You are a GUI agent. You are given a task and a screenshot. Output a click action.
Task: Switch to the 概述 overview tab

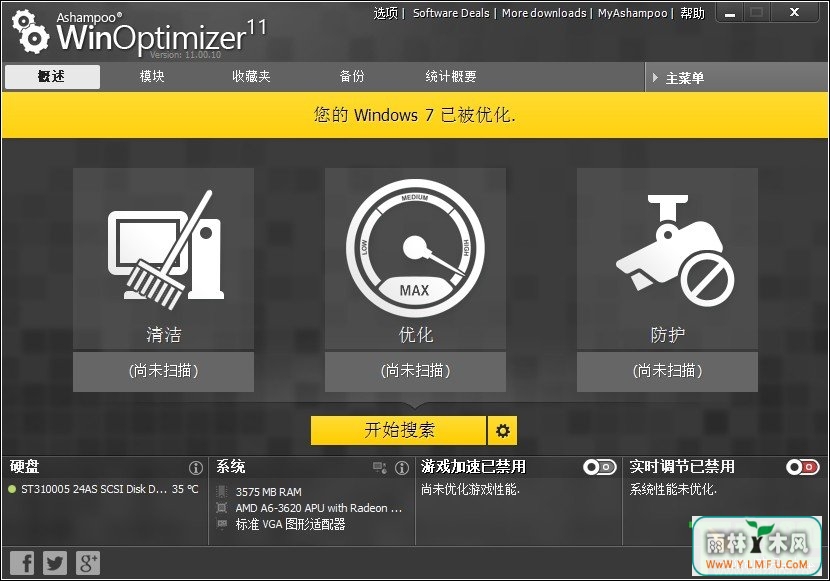tap(52, 77)
